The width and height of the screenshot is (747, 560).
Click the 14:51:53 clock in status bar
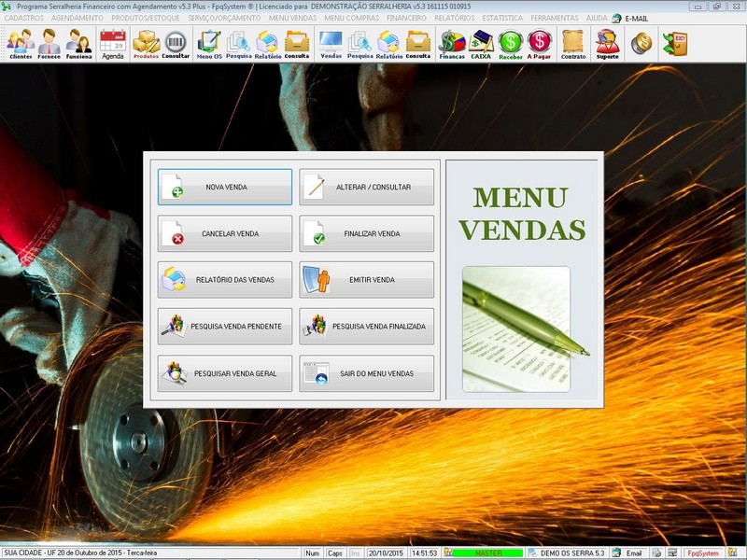pos(425,553)
